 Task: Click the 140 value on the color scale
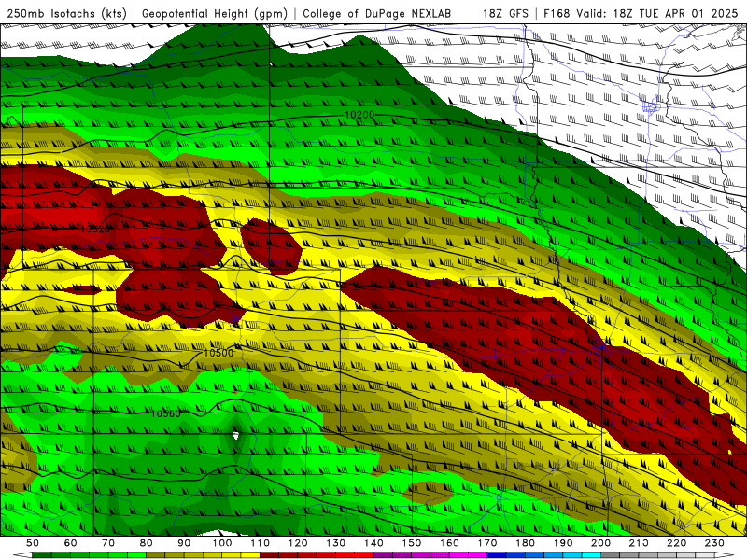pos(373,543)
